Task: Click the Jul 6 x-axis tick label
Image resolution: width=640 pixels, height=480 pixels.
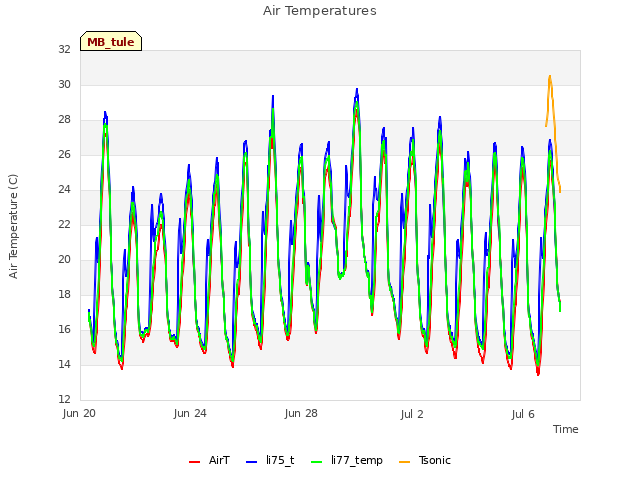Action: click(x=523, y=414)
